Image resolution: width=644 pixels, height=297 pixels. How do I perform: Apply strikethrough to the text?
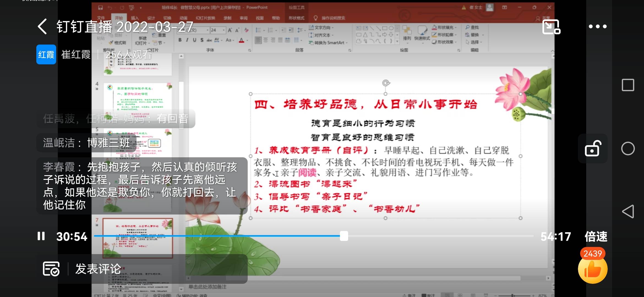pyautogui.click(x=209, y=40)
